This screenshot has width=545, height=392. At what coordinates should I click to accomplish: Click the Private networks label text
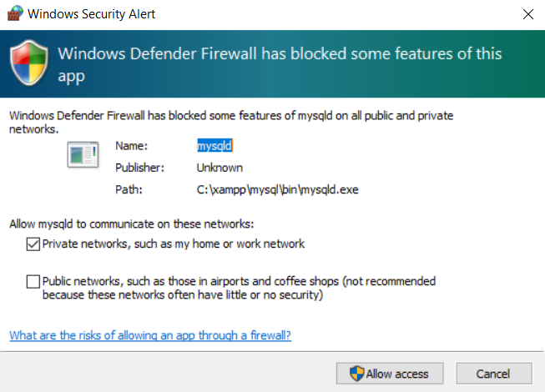pos(174,244)
